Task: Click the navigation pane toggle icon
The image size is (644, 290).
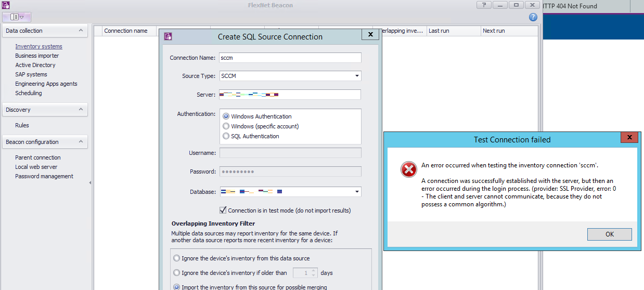Action: click(17, 17)
